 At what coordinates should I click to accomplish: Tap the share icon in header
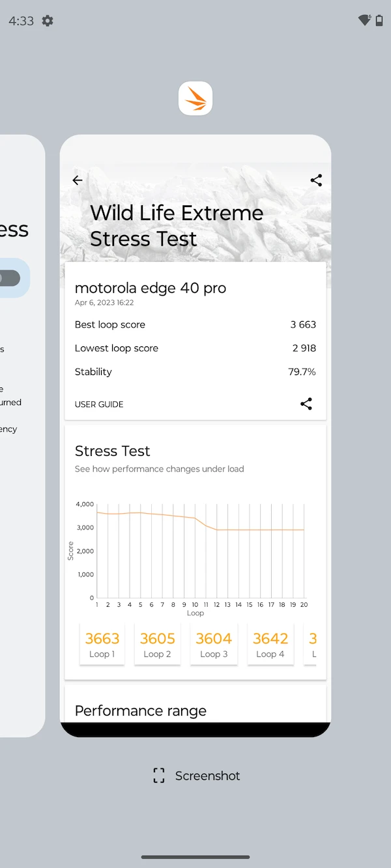coord(316,180)
